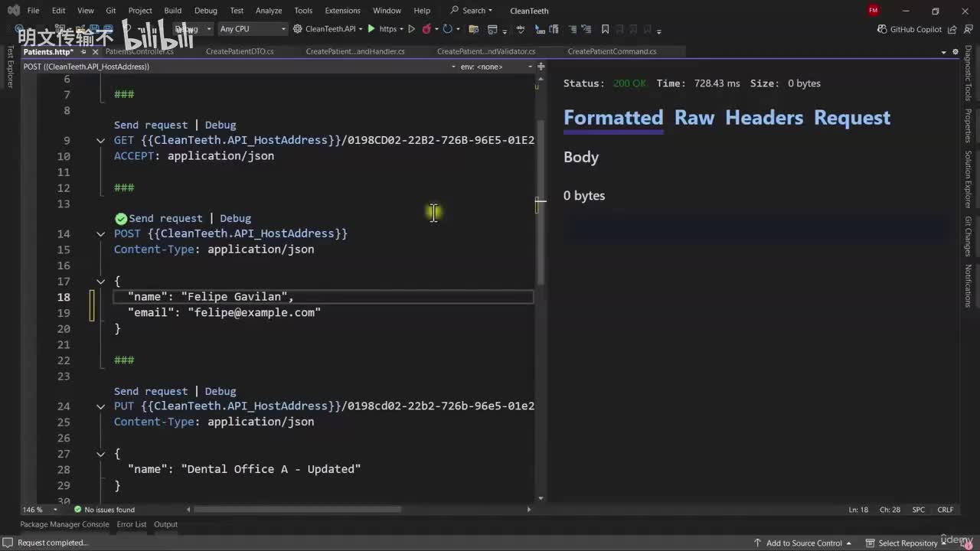
Task: Show the Request response tab
Action: (852, 118)
